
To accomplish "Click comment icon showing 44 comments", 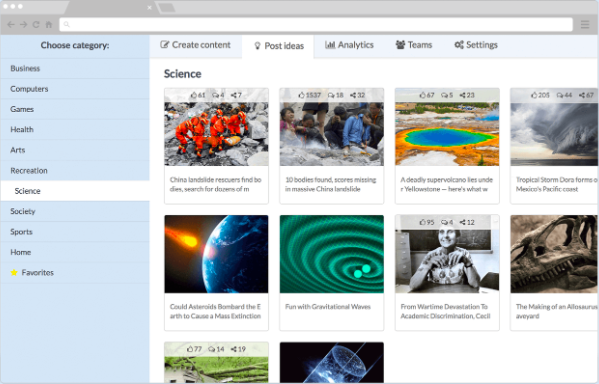I will [x=560, y=95].
